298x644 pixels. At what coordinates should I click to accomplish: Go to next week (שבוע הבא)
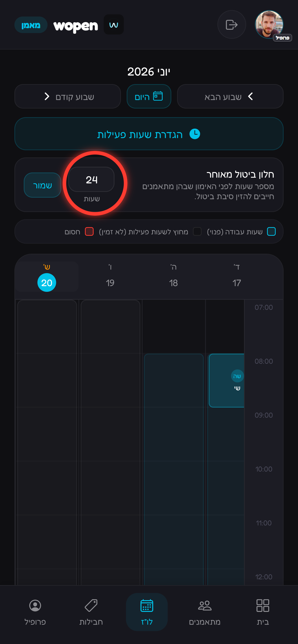coord(230,96)
